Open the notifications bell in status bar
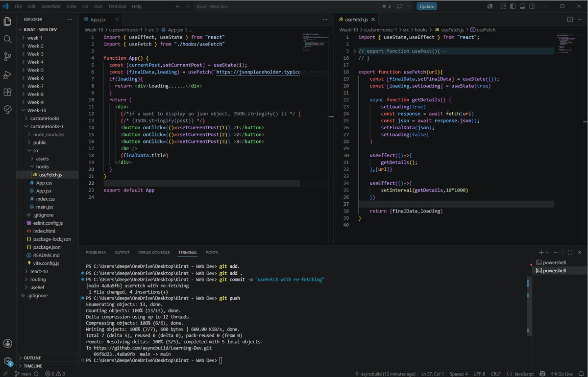This screenshot has width=588, height=377. [x=580, y=374]
